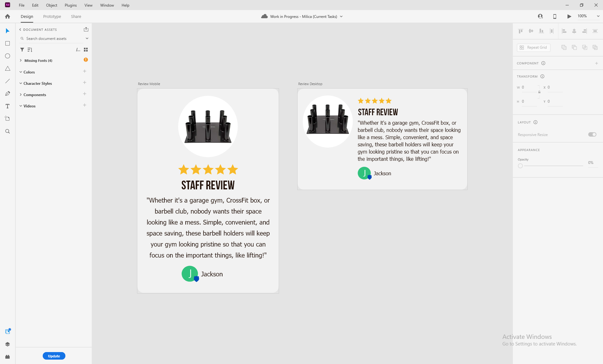Select the Text tool

(x=7, y=106)
